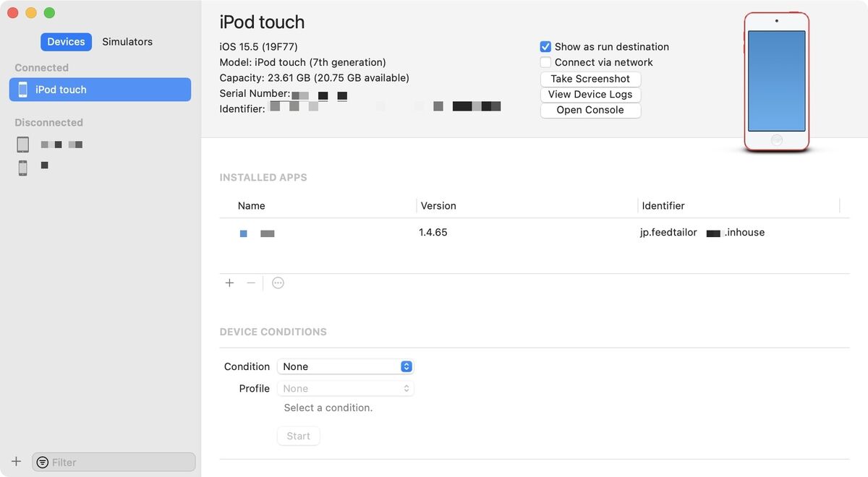
Task: Click the iPod touch device icon in sidebar
Action: click(23, 90)
